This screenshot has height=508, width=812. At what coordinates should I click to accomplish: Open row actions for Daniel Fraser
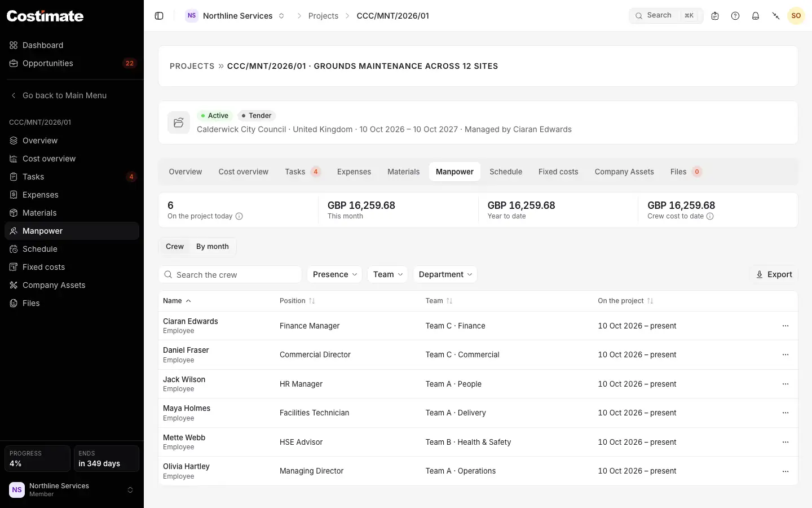[x=785, y=354]
